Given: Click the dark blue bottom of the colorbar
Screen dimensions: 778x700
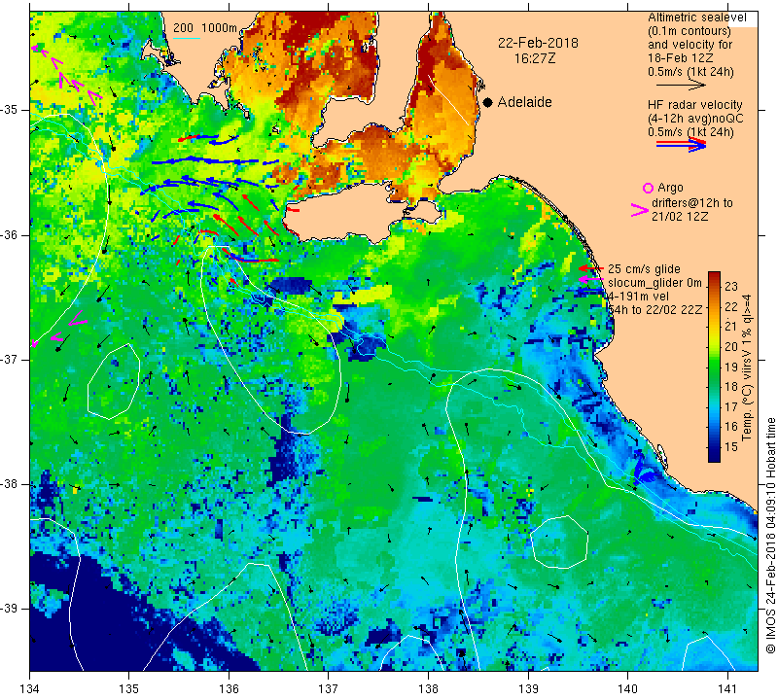Looking at the screenshot, I should click(714, 457).
